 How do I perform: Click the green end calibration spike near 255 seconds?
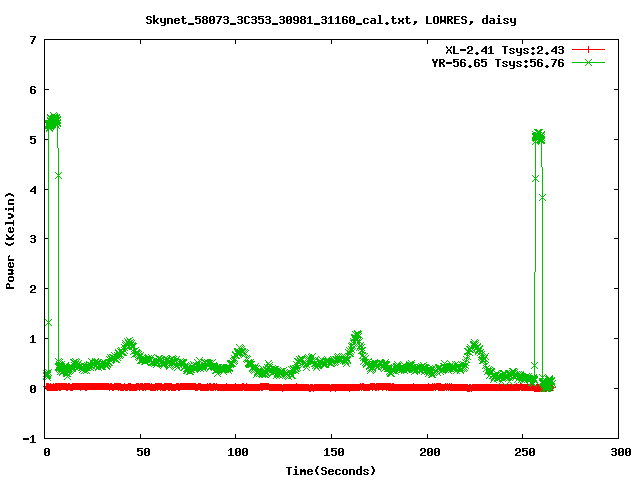coord(538,137)
